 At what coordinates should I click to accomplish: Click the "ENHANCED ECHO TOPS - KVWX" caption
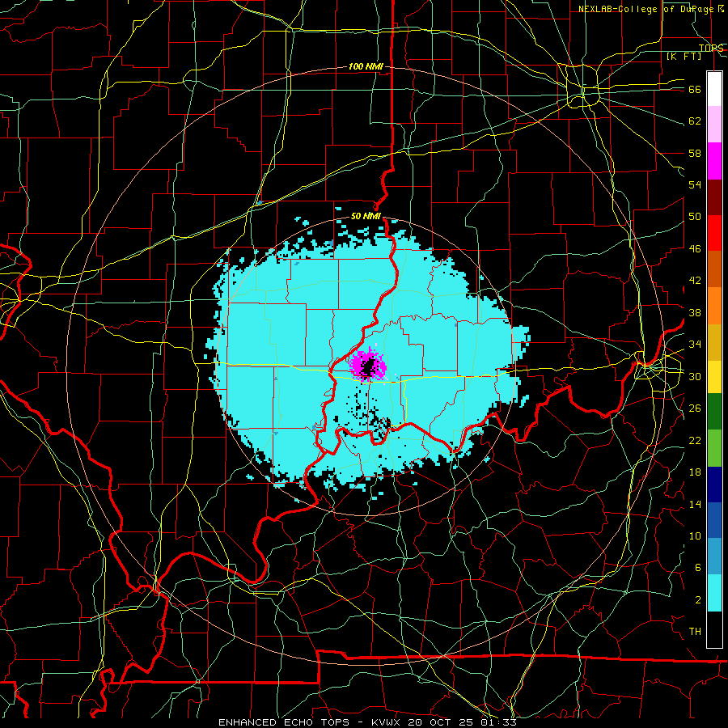coord(311,722)
